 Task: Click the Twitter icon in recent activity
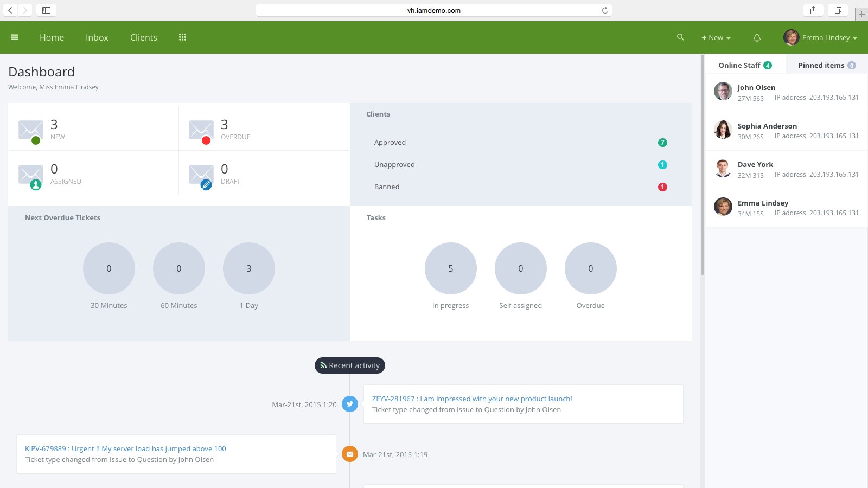coord(350,404)
